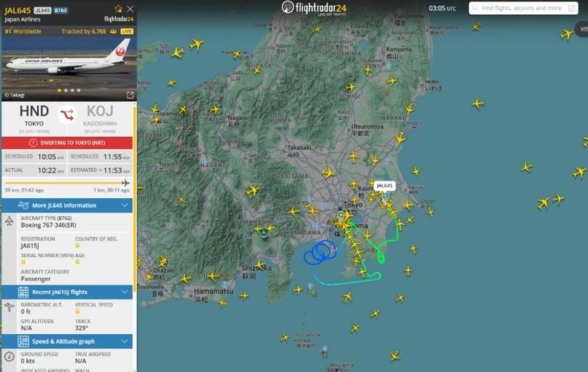Click the people icon beside Tracked by 6,765
The width and height of the screenshot is (588, 372).
tap(113, 31)
